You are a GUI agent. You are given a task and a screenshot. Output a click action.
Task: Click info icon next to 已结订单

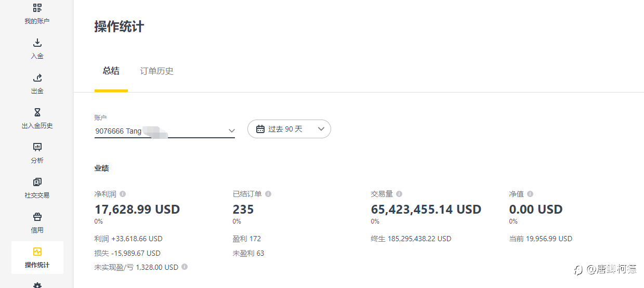268,194
